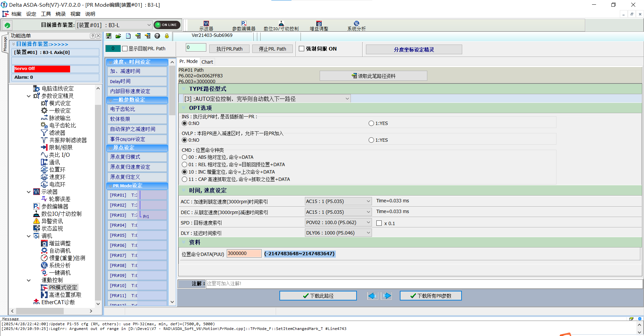Open the 示波器 scope tool
This screenshot has height=336, width=644.
click(x=206, y=25)
